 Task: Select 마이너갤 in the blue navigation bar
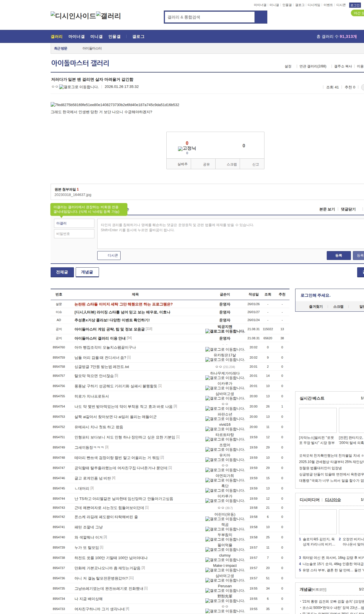coord(76,37)
